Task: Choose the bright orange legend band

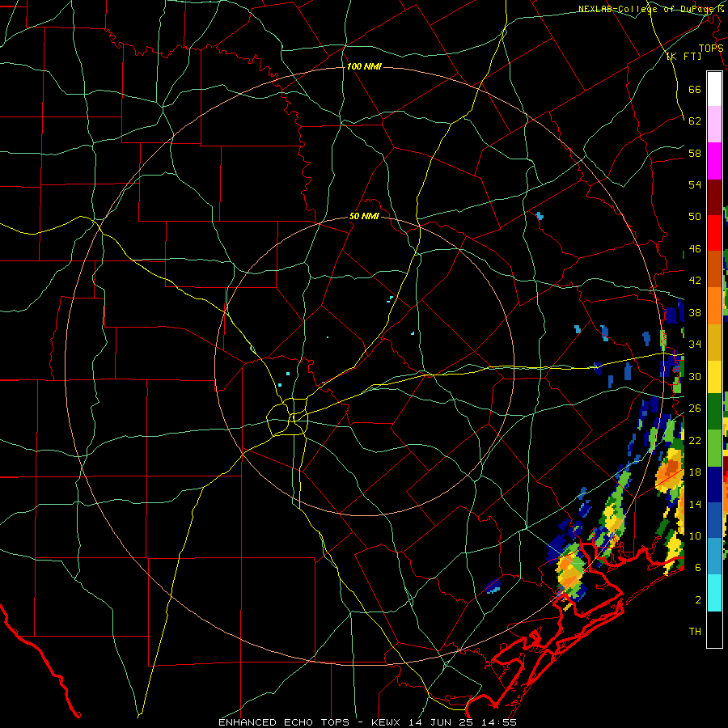Action: coord(714,306)
